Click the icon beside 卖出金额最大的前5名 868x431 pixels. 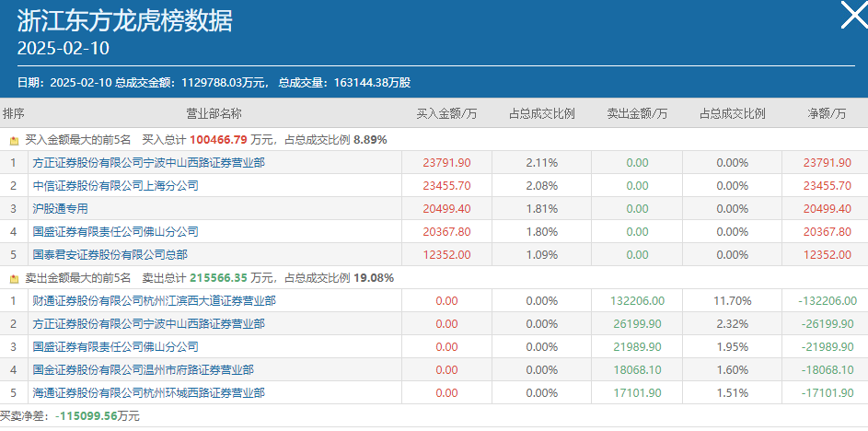pyautogui.click(x=15, y=279)
